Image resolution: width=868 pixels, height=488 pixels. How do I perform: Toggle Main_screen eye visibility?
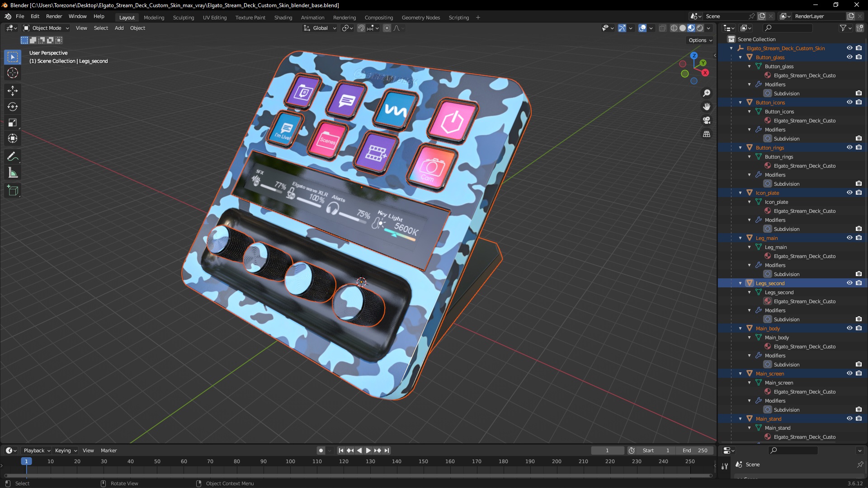(x=849, y=374)
